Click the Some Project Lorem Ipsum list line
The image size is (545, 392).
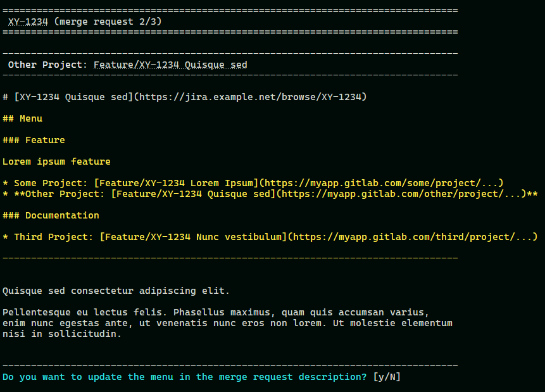pos(253,183)
